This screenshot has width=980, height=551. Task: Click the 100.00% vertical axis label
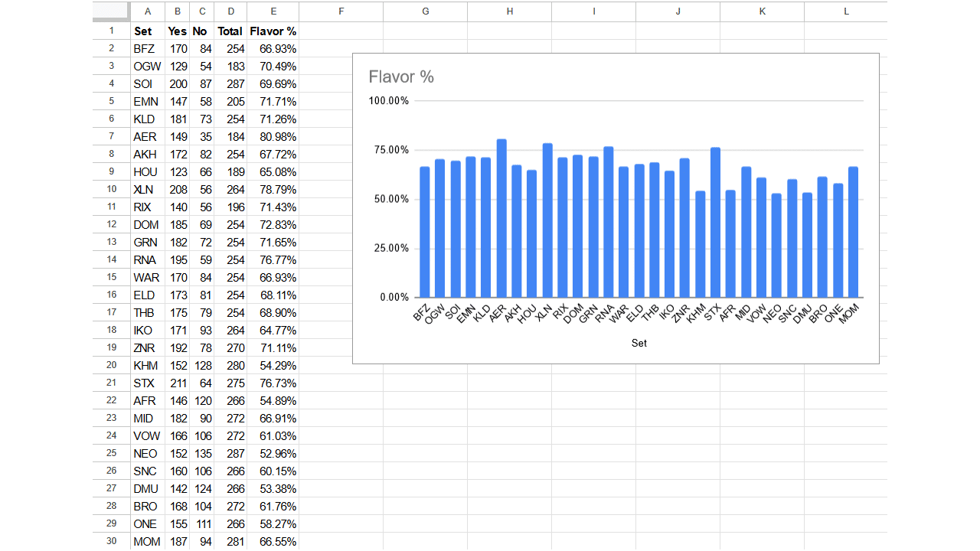pos(389,101)
